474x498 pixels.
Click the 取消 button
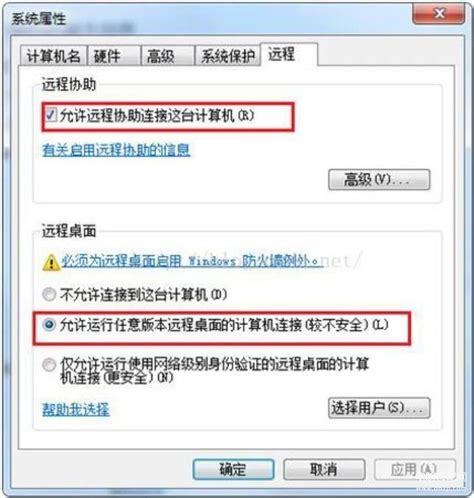[324, 469]
